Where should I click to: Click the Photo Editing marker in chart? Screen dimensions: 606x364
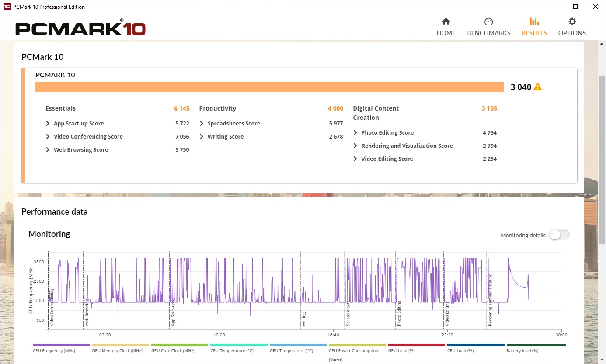(399, 313)
